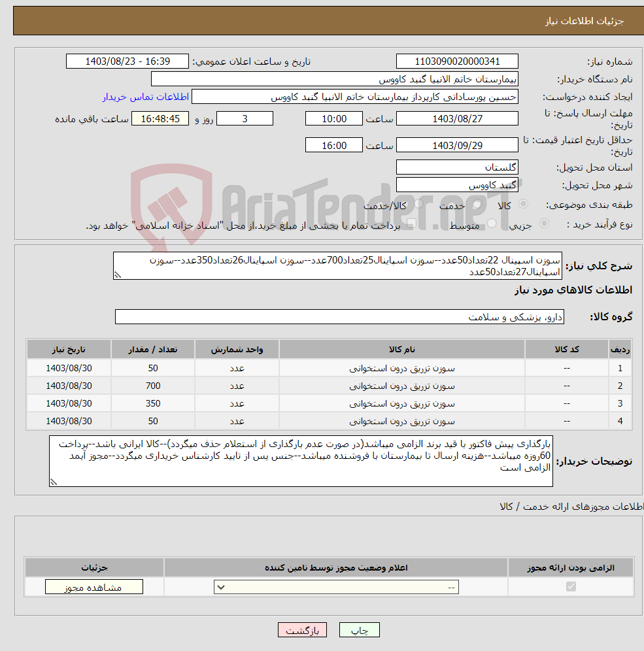Image resolution: width=644 pixels, height=651 pixels.
Task: Click quantity 700 in row 2
Action: point(153,386)
